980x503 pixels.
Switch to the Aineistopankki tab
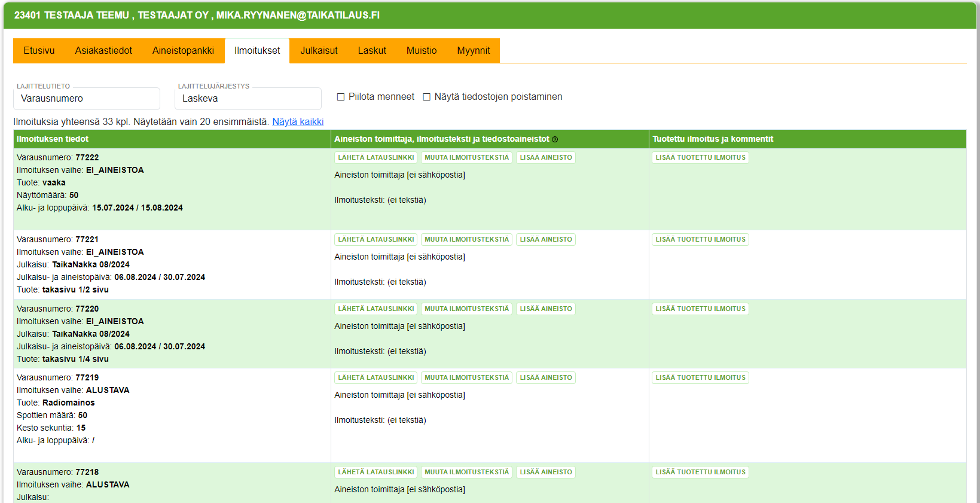pyautogui.click(x=183, y=51)
